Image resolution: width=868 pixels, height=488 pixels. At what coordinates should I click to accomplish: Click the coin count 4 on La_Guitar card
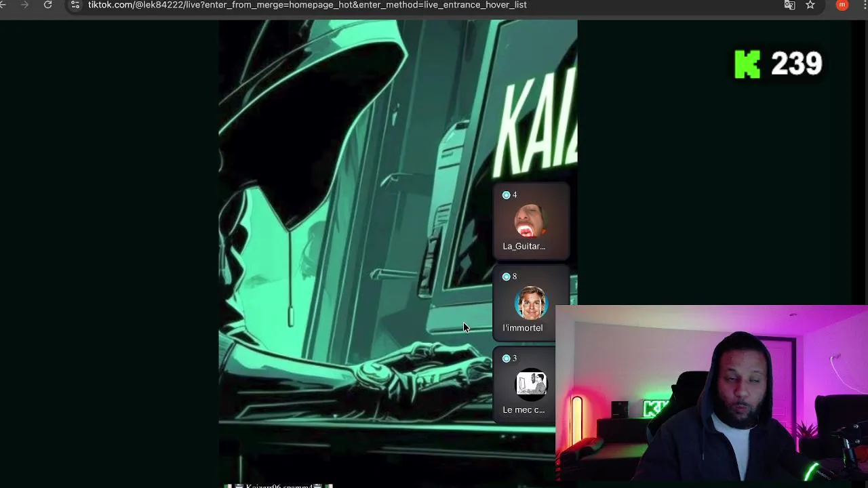tap(509, 195)
